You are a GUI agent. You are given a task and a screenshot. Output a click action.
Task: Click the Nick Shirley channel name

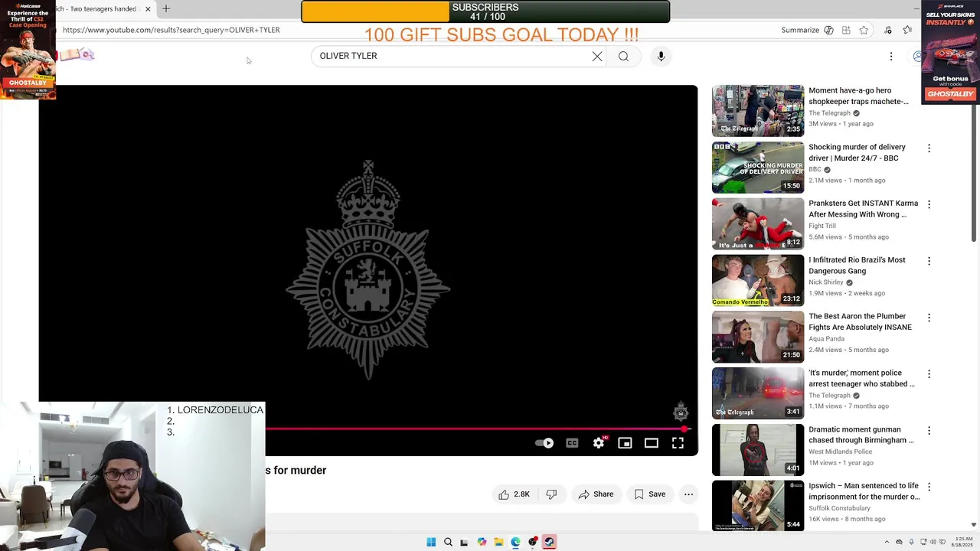tap(826, 282)
